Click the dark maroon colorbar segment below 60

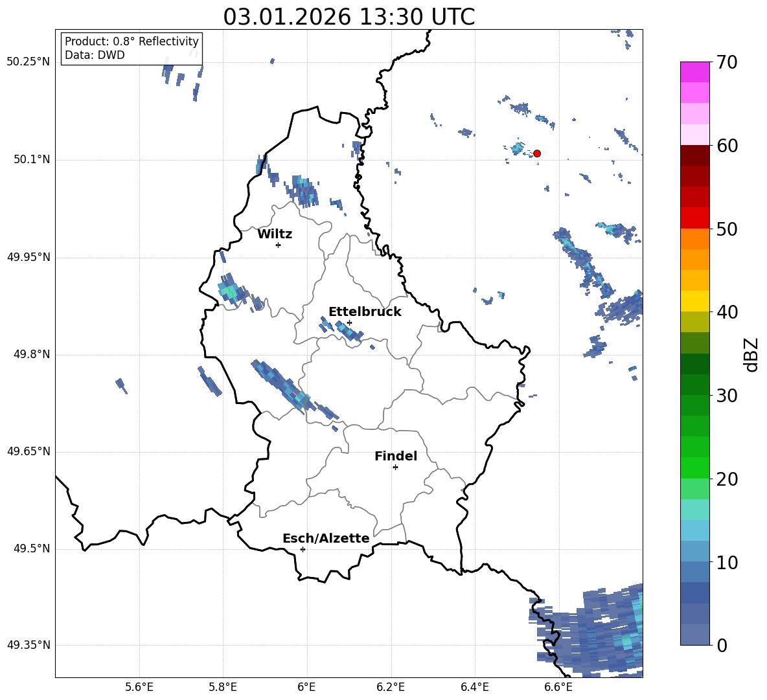pos(695,155)
